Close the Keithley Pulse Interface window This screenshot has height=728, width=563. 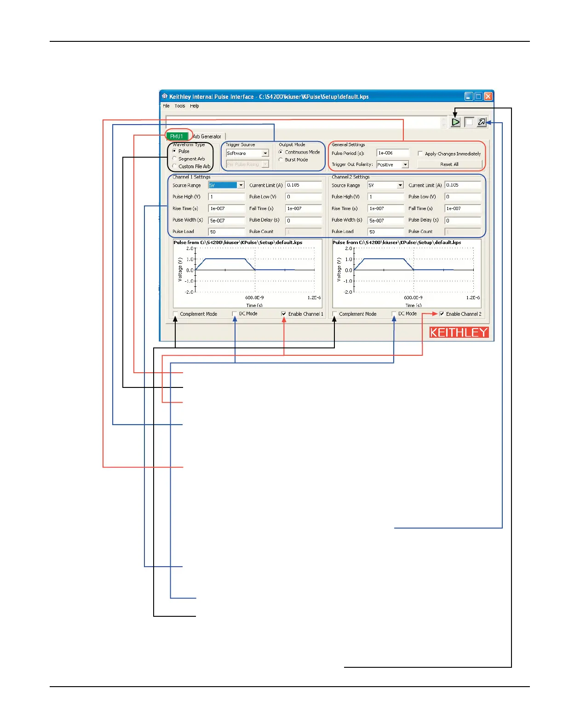pos(488,97)
